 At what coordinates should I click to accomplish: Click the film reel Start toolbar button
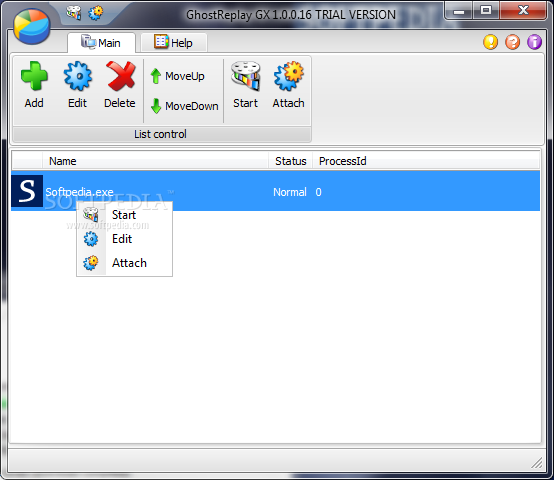(246, 85)
